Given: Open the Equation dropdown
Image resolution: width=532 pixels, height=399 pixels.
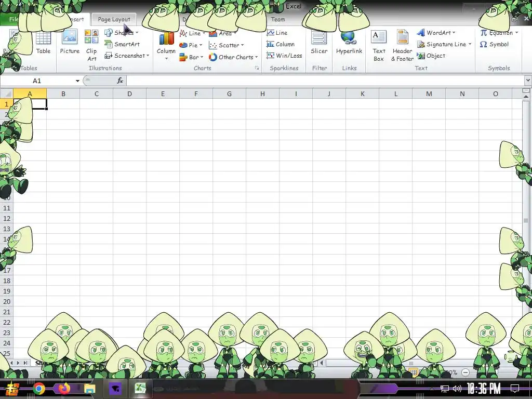Looking at the screenshot, I should [x=499, y=33].
